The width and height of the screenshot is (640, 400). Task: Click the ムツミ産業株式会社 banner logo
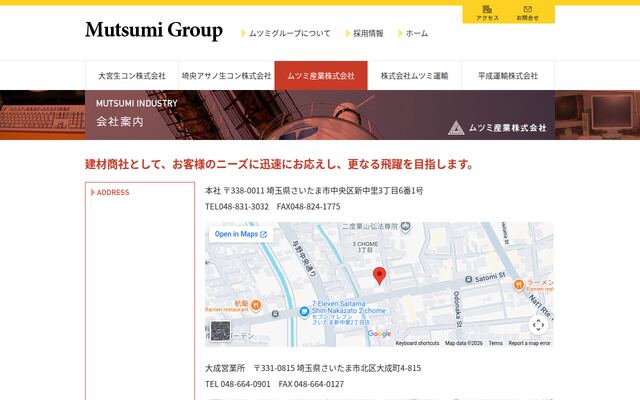click(x=497, y=128)
